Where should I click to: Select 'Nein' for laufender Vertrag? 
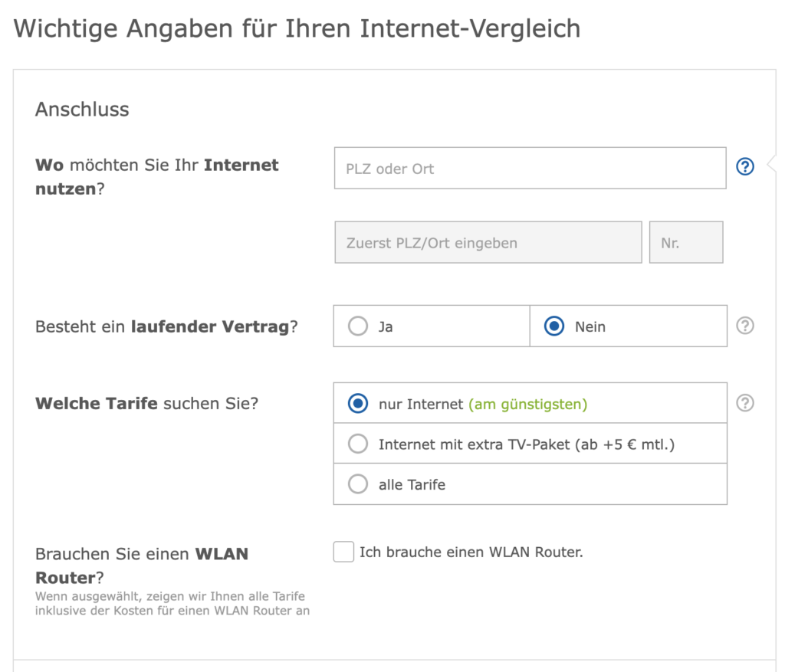[x=629, y=326]
